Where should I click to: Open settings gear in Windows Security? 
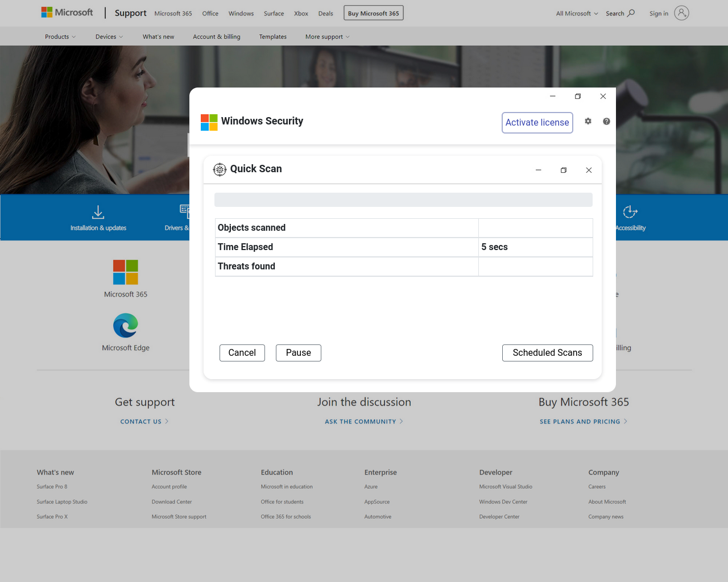(x=588, y=121)
